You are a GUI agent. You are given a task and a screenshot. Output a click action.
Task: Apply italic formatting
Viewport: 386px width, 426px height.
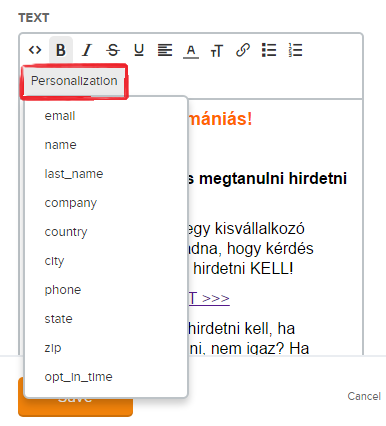pos(87,50)
